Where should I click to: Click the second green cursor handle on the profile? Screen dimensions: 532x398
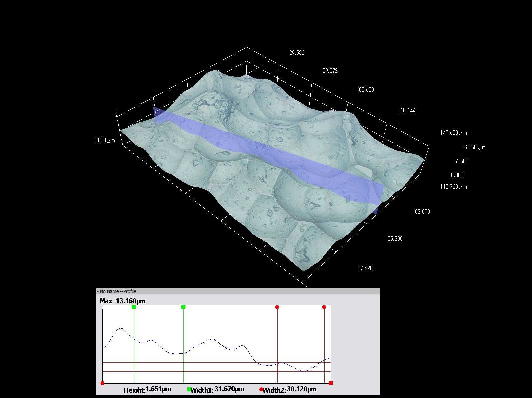(183, 307)
